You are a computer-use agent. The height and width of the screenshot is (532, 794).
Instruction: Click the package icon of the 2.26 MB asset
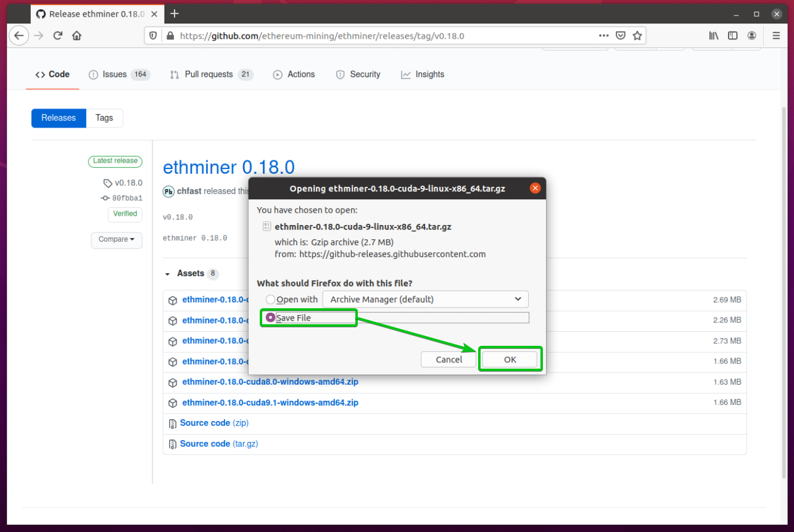pos(173,321)
